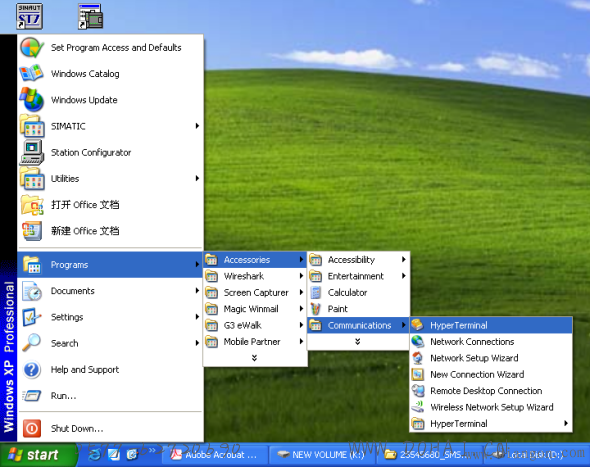The width and height of the screenshot is (590, 467).
Task: Launch Paint via its brush cup icon
Action: [x=316, y=309]
